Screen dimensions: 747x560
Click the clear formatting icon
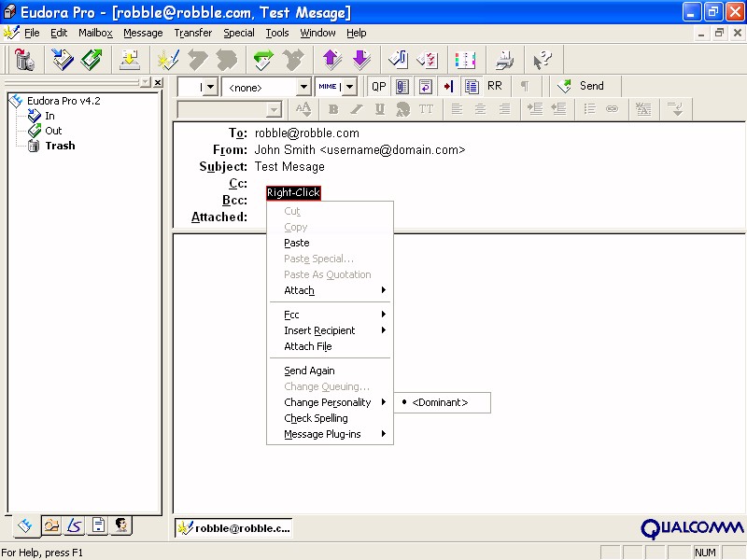(643, 109)
